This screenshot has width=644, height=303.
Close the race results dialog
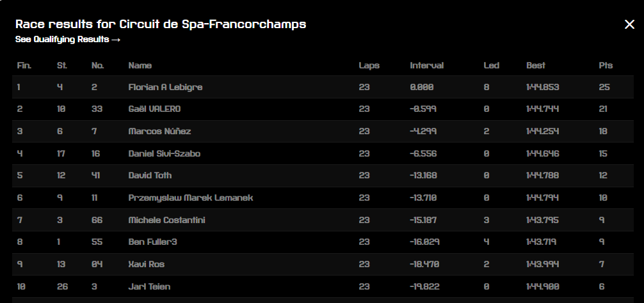[x=629, y=24]
